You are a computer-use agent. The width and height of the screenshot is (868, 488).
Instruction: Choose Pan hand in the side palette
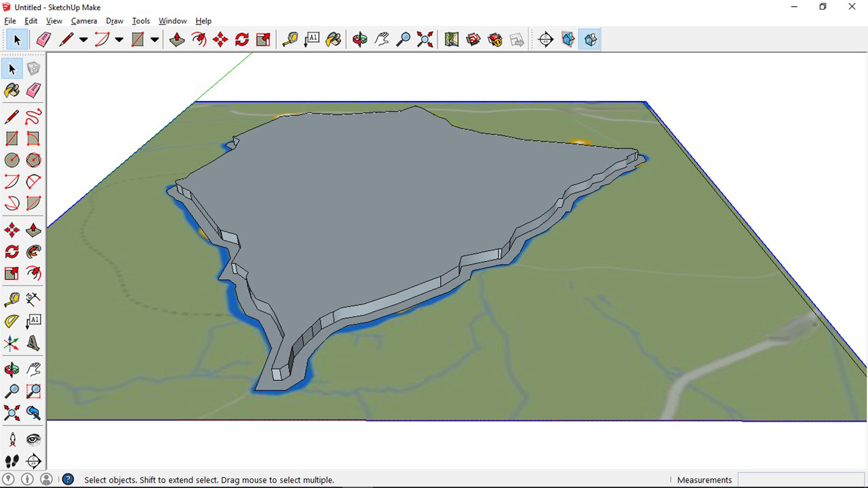pos(33,369)
